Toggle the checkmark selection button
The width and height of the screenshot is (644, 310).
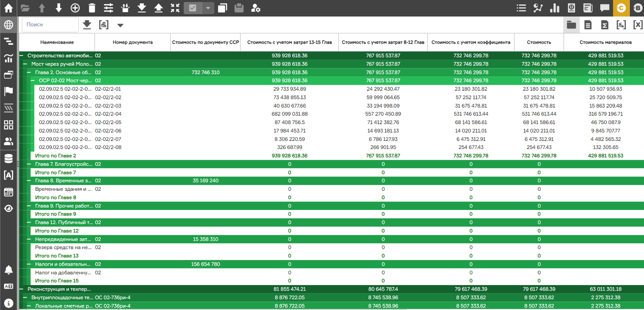pyautogui.click(x=193, y=8)
